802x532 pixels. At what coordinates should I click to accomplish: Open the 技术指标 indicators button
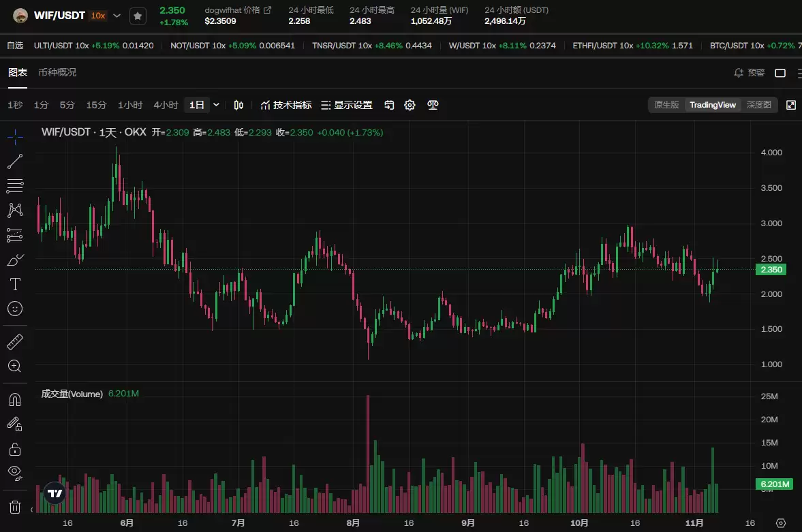(286, 105)
